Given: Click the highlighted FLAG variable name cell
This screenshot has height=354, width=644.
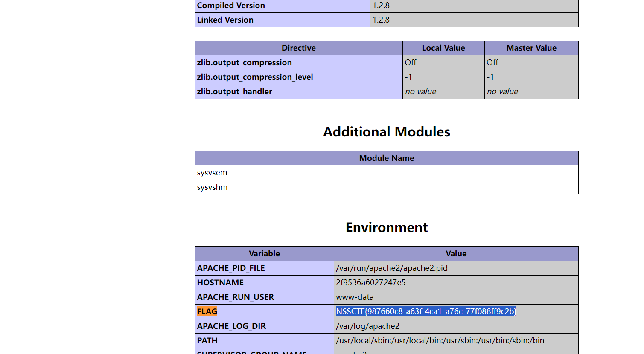Looking at the screenshot, I should 207,312.
